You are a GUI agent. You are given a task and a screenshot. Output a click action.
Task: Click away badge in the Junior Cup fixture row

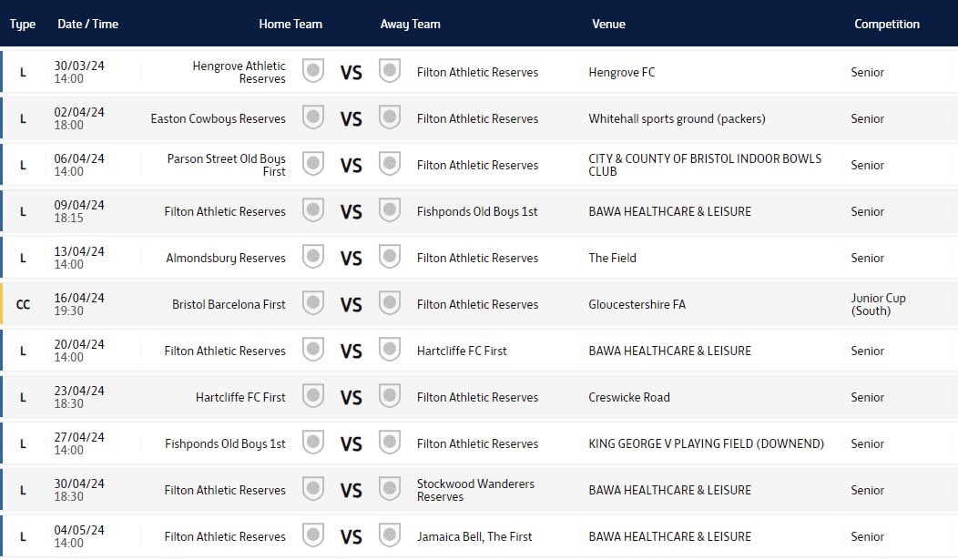tap(389, 303)
